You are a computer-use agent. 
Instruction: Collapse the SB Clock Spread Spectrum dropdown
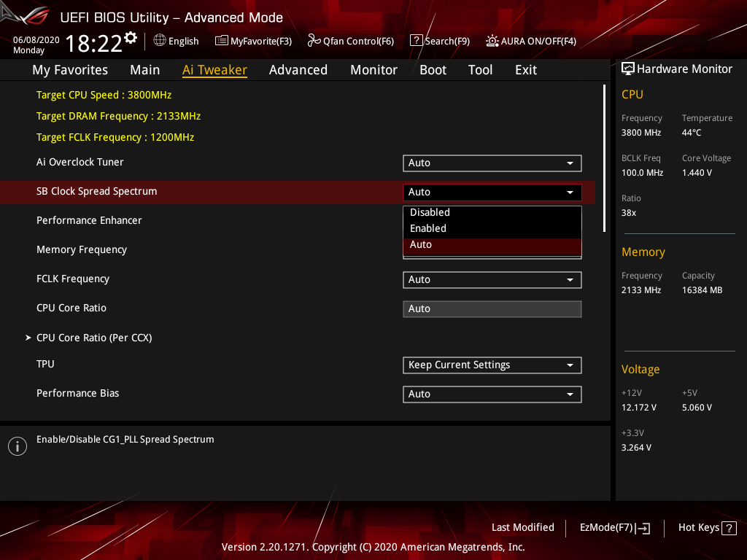pyautogui.click(x=492, y=192)
